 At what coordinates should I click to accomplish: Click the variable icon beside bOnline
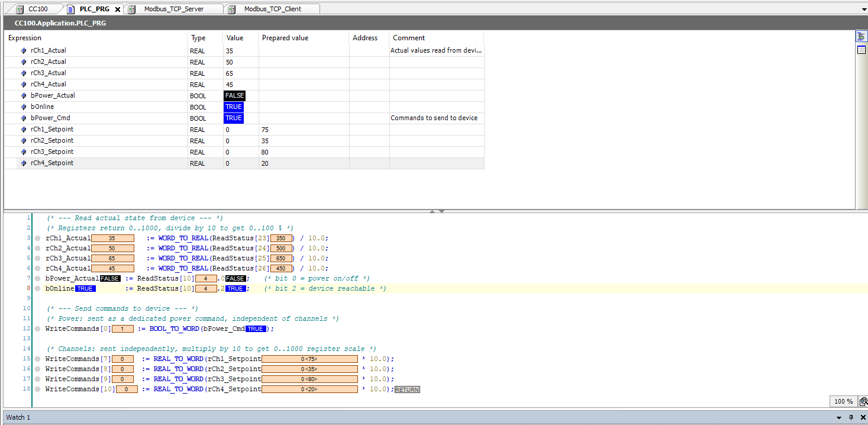click(x=24, y=107)
